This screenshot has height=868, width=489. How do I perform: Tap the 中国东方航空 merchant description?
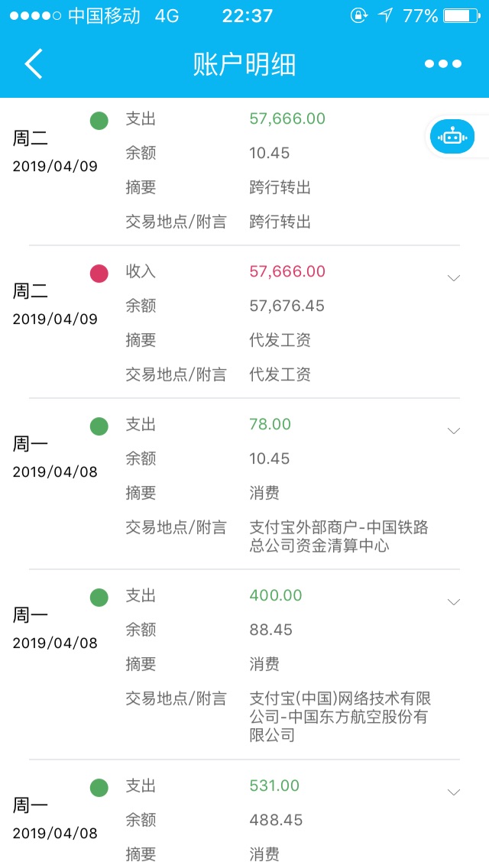coord(340,717)
